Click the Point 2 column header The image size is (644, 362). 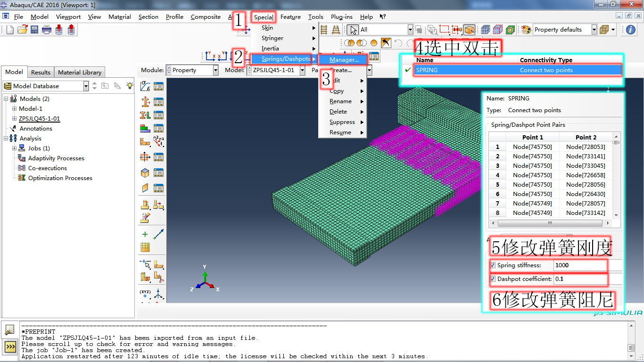pyautogui.click(x=586, y=137)
